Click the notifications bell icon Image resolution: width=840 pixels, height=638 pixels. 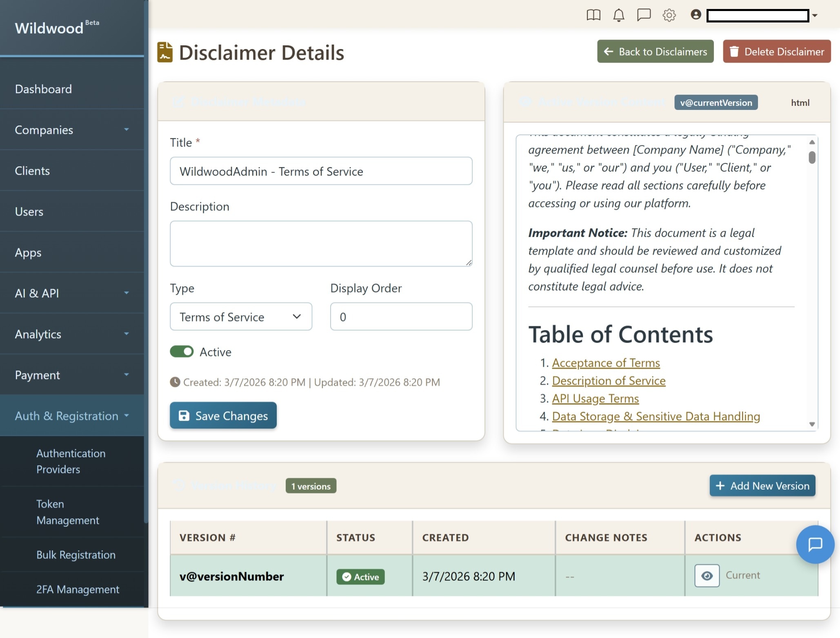(x=618, y=16)
